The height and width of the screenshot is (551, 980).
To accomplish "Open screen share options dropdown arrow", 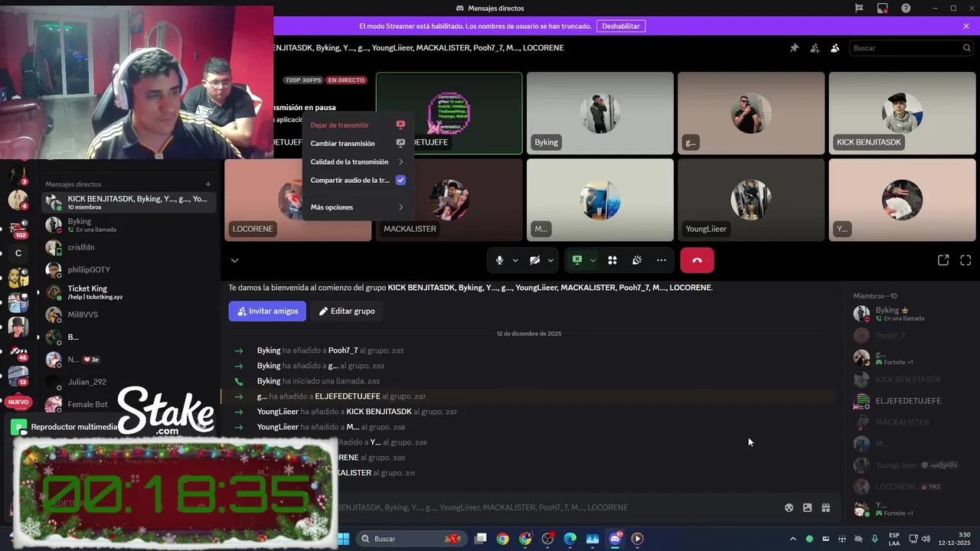I will coord(593,260).
